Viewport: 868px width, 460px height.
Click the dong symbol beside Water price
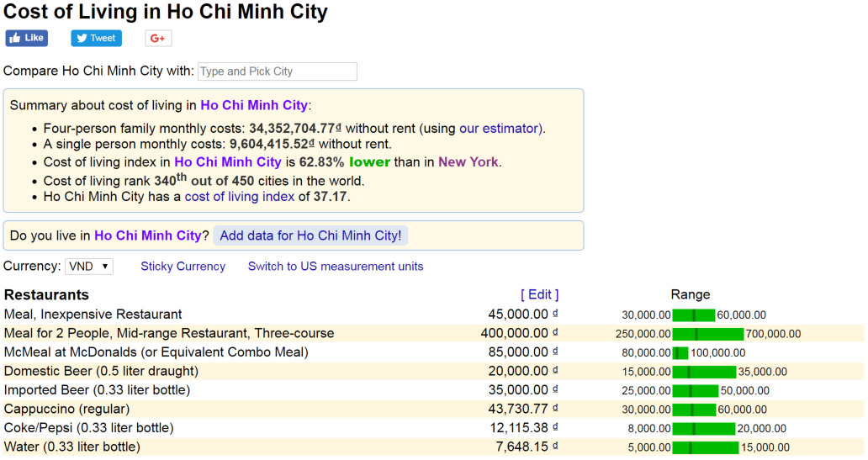point(555,447)
